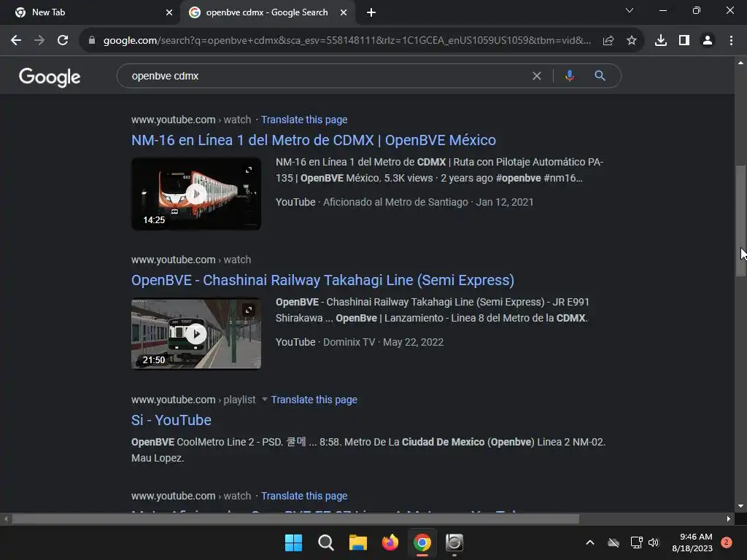Click the browser forward arrow
Viewport: 747px width, 560px height.
pyautogui.click(x=39, y=41)
